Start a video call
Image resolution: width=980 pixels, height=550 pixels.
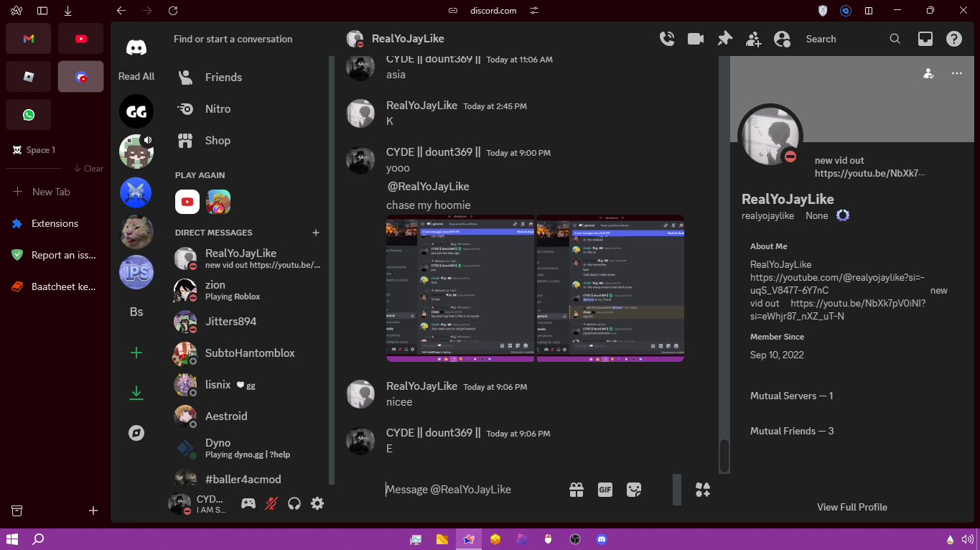(696, 39)
